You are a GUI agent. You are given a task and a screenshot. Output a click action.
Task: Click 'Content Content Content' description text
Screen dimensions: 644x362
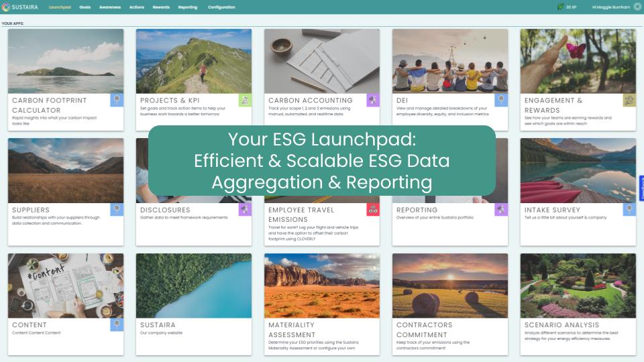pos(36,333)
